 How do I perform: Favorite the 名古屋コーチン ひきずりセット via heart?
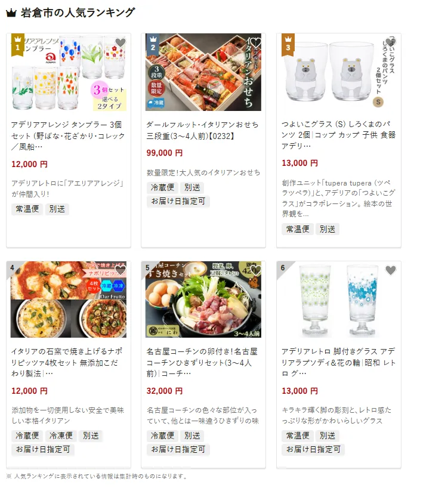click(255, 270)
